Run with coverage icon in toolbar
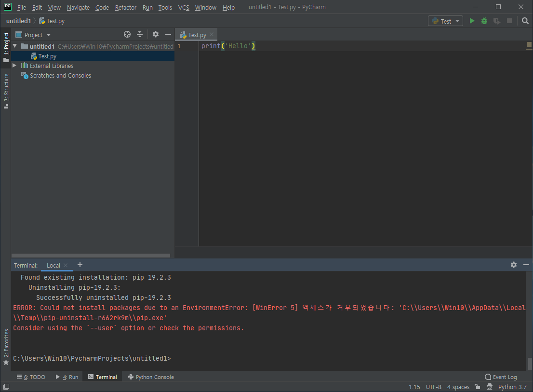Image resolution: width=533 pixels, height=392 pixels. (x=497, y=21)
